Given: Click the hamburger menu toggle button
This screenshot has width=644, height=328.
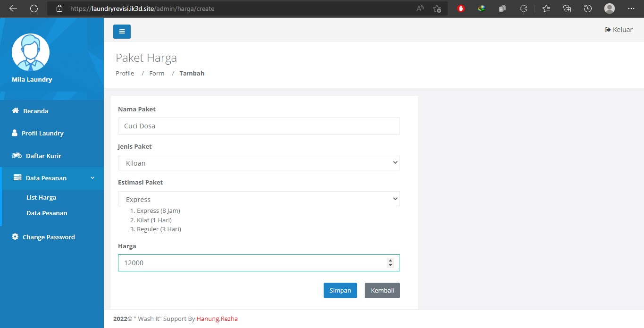Looking at the screenshot, I should [122, 32].
